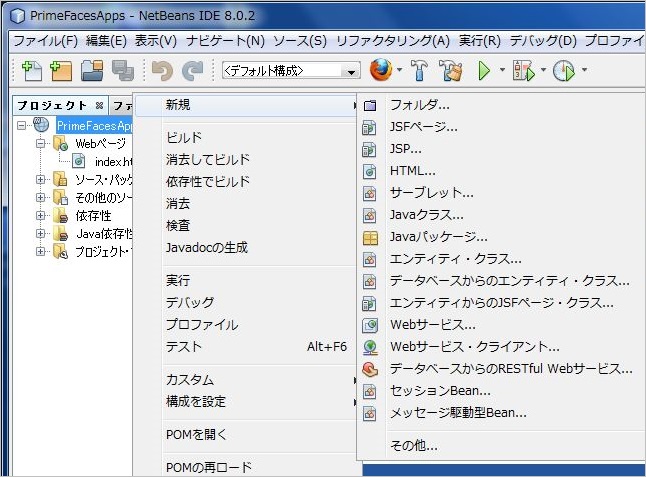Image resolution: width=646 pixels, height=477 pixels.
Task: Open the リファクタリング(A) menu
Action: pos(393,41)
